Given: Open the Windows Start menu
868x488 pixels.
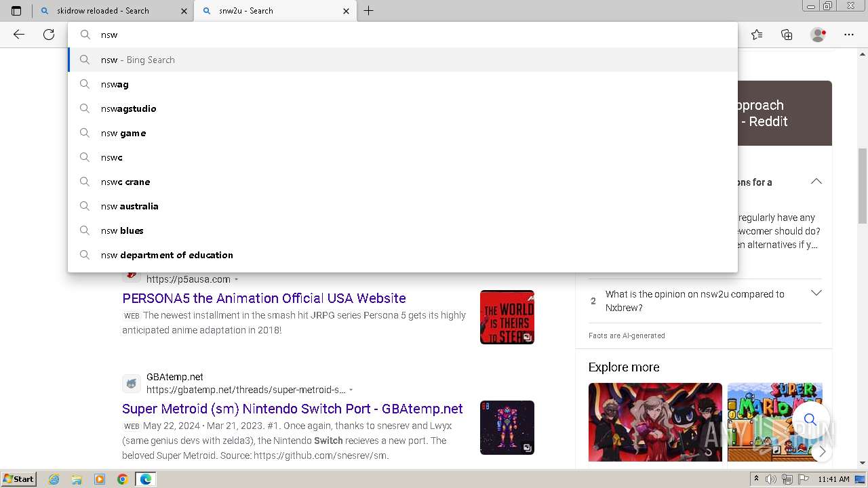Looking at the screenshot, I should 19,479.
